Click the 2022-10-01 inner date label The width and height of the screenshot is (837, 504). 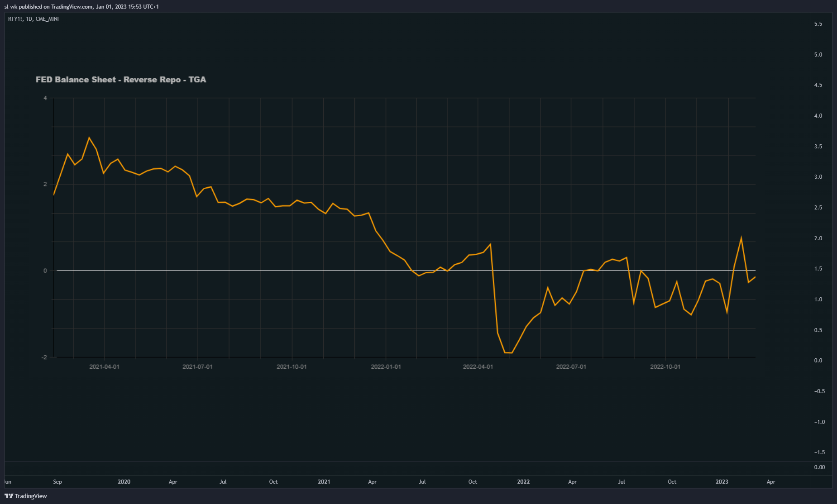click(665, 366)
